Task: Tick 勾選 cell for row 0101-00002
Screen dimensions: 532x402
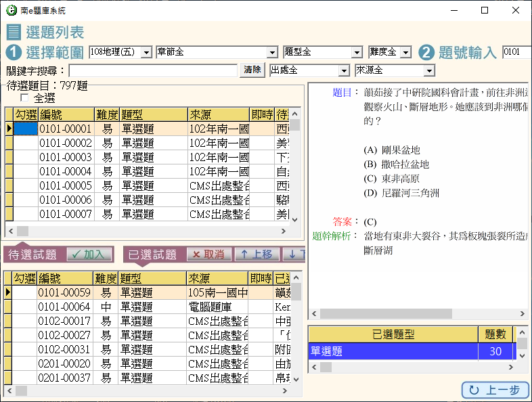Action: click(26, 143)
